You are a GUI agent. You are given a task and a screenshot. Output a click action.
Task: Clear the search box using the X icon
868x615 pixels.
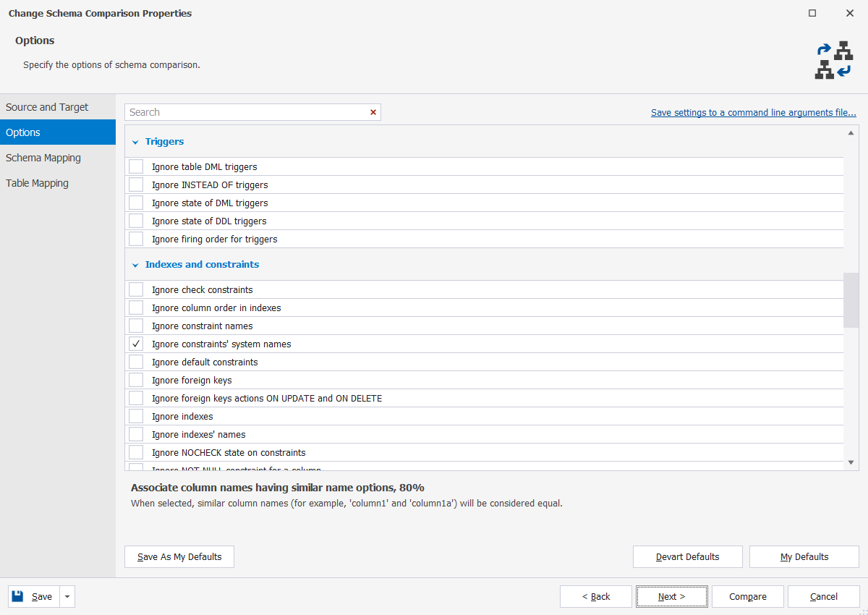(x=373, y=112)
